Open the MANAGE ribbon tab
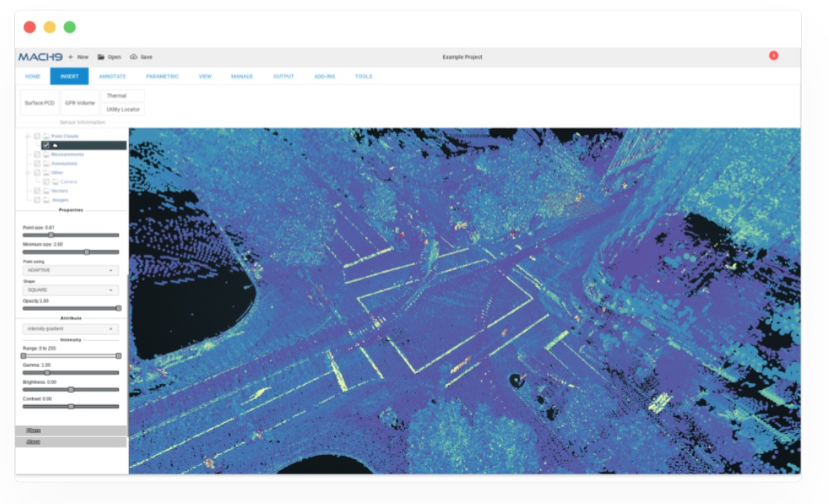Viewport: 828px width, 504px height. click(x=242, y=77)
